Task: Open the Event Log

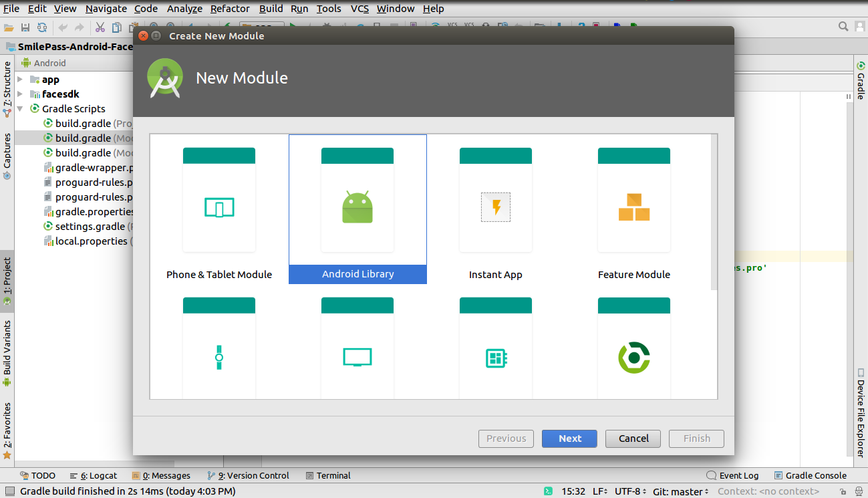Action: 732,475
